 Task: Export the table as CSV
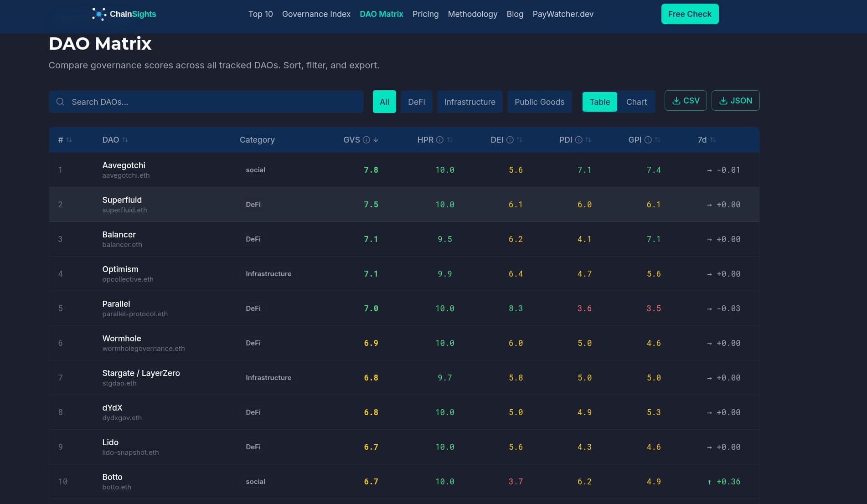pos(685,101)
